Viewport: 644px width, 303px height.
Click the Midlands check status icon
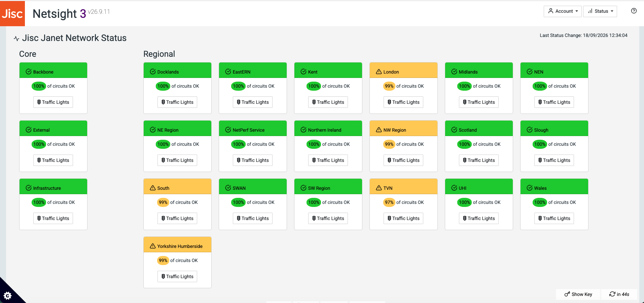(x=454, y=72)
